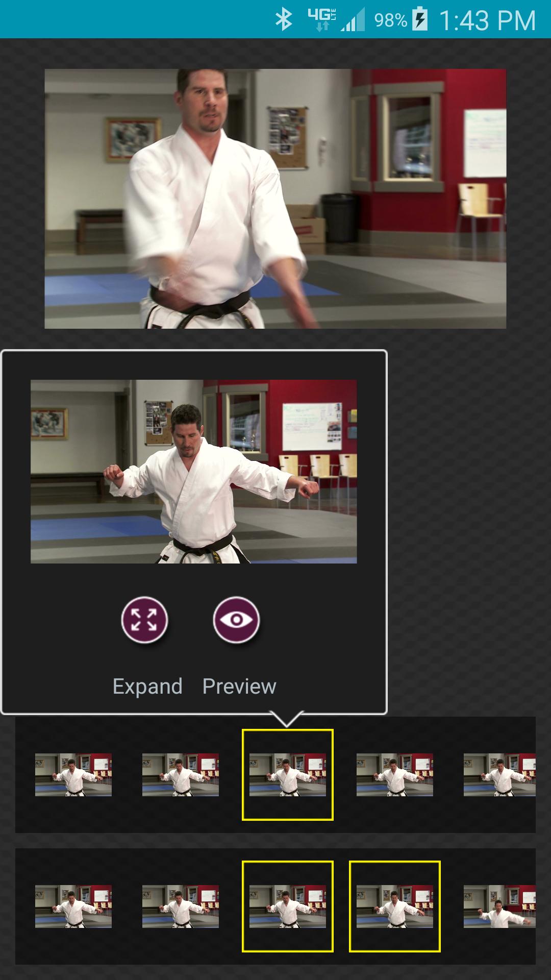Select the partially visible last frame in upper filmstrip

pyautogui.click(x=499, y=775)
